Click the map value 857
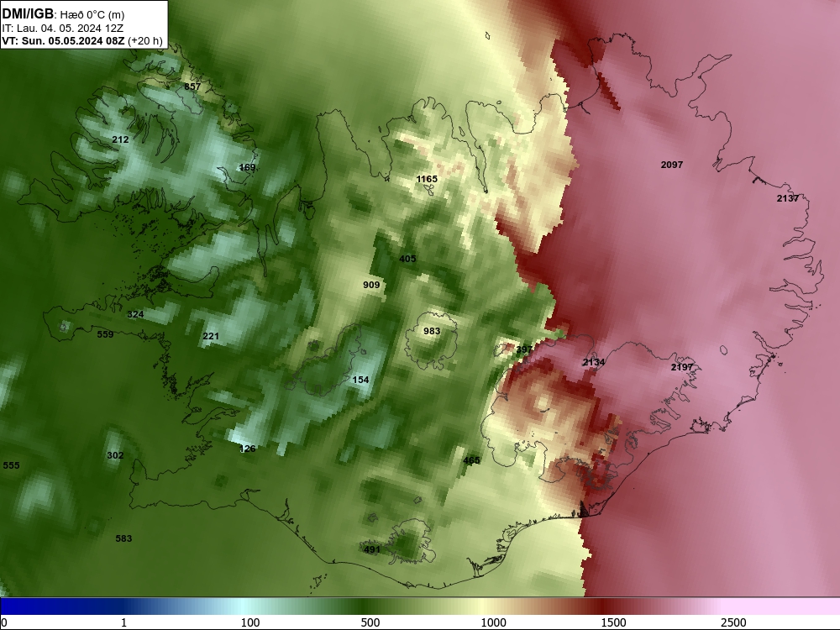 [x=192, y=87]
